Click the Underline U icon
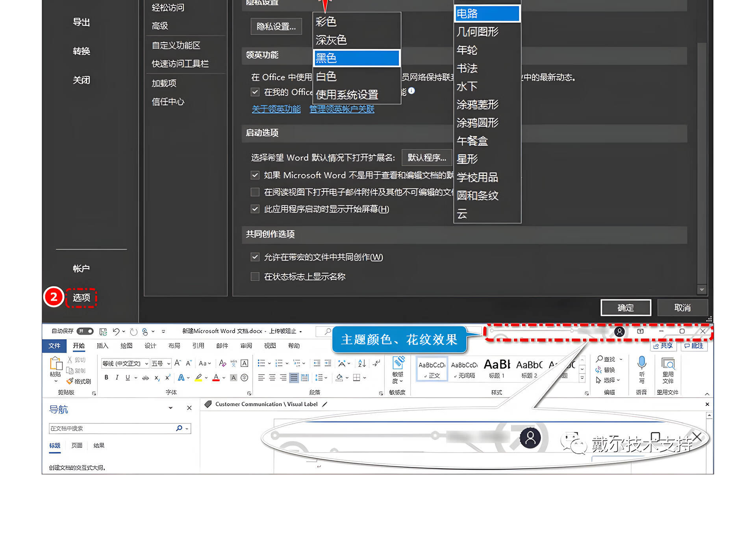This screenshot has height=554, width=756. click(x=128, y=377)
